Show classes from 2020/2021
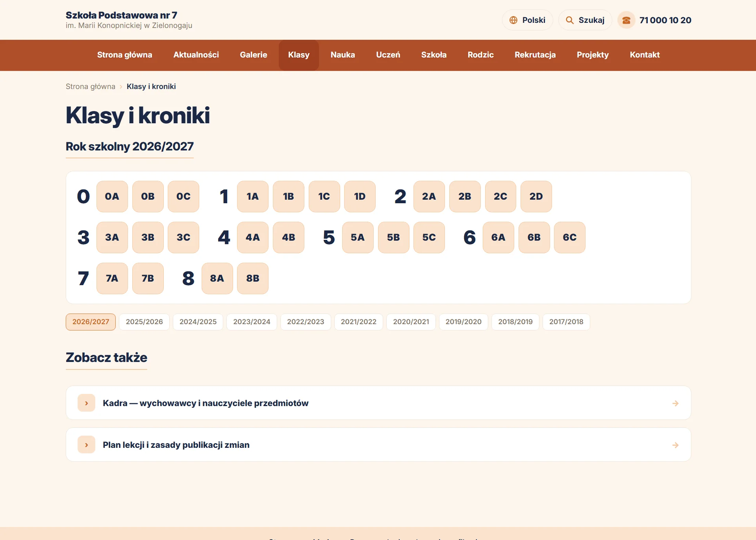This screenshot has height=540, width=756. [411, 322]
